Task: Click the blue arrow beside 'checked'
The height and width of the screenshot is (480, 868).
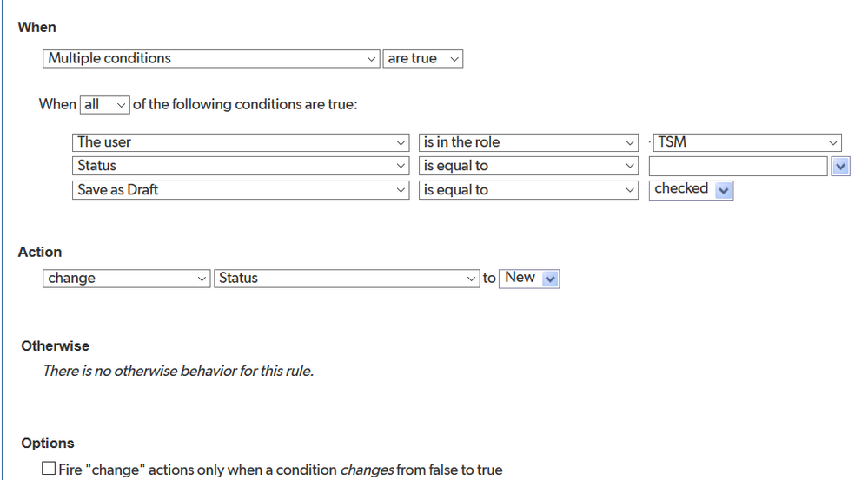Action: 724,190
